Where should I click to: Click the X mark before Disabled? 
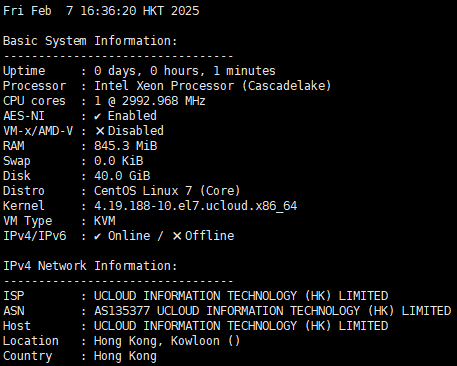(100, 131)
